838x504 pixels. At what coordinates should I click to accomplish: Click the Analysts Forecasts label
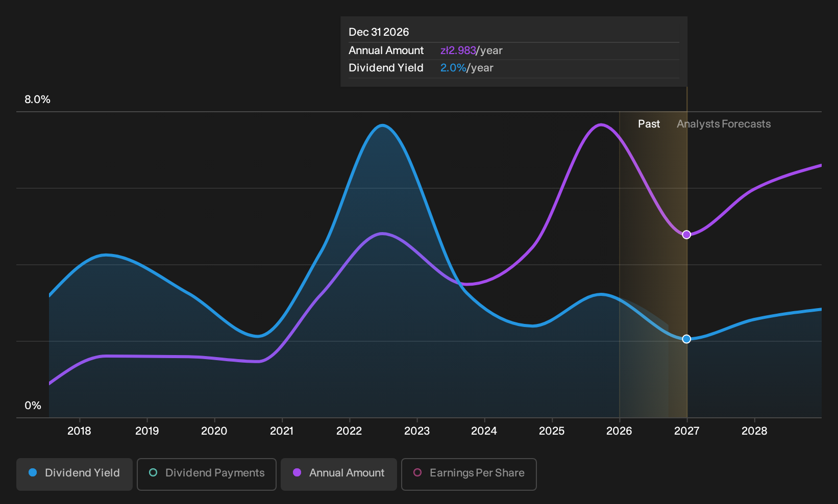tap(724, 124)
